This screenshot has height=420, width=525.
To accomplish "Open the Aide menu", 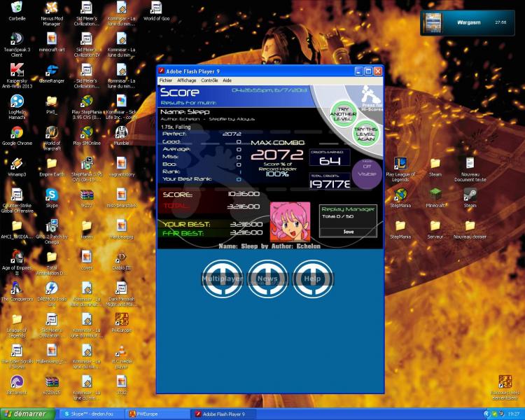I will [x=227, y=80].
